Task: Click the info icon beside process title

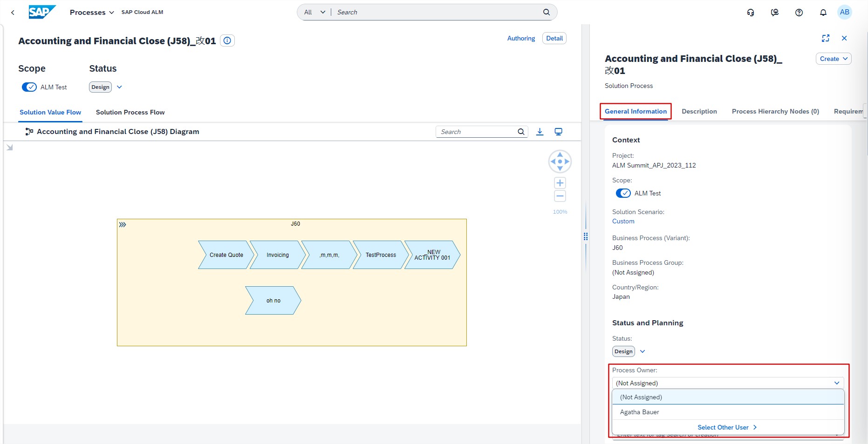Action: click(227, 40)
